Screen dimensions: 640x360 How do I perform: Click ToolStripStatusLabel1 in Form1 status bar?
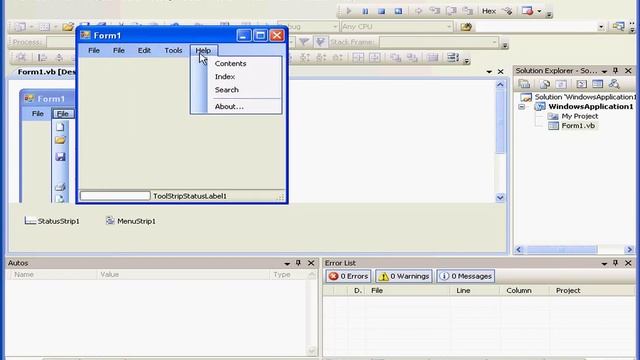coord(190,196)
